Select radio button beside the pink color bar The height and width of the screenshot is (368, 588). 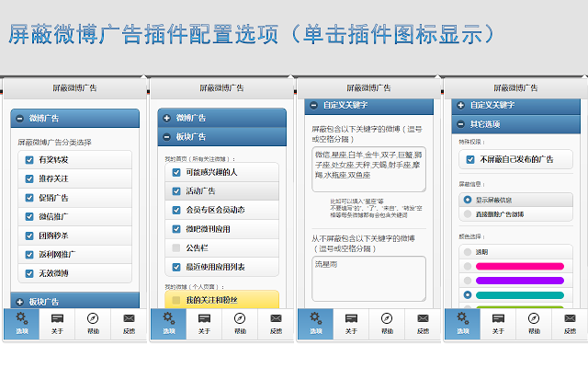pos(468,266)
